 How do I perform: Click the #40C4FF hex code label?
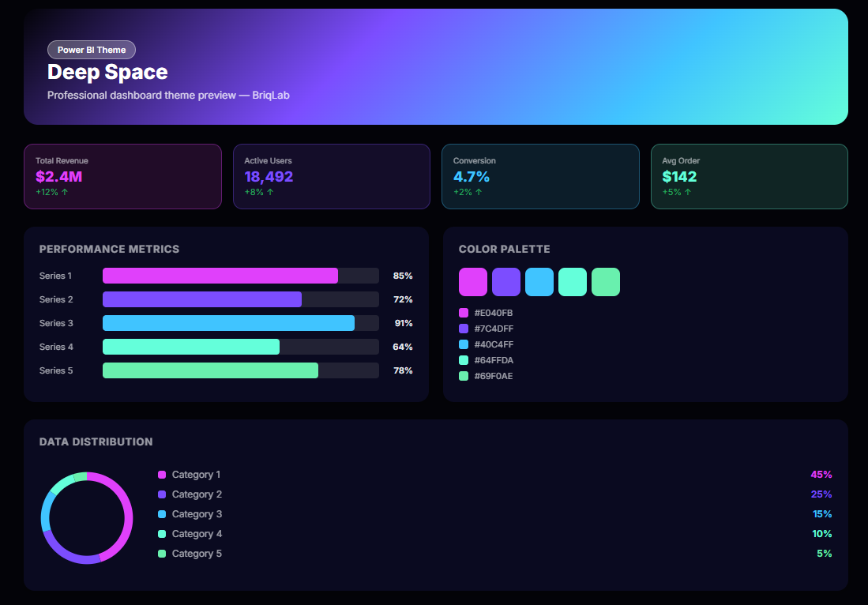[494, 344]
